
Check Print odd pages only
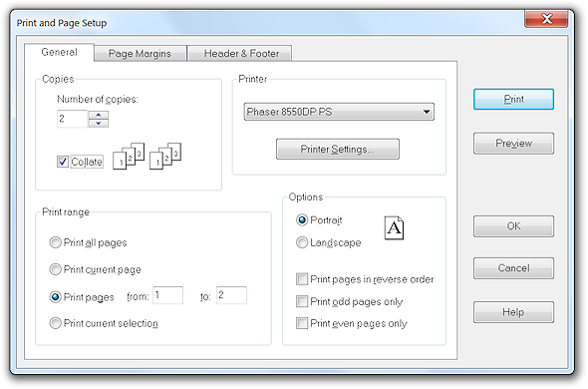(302, 301)
